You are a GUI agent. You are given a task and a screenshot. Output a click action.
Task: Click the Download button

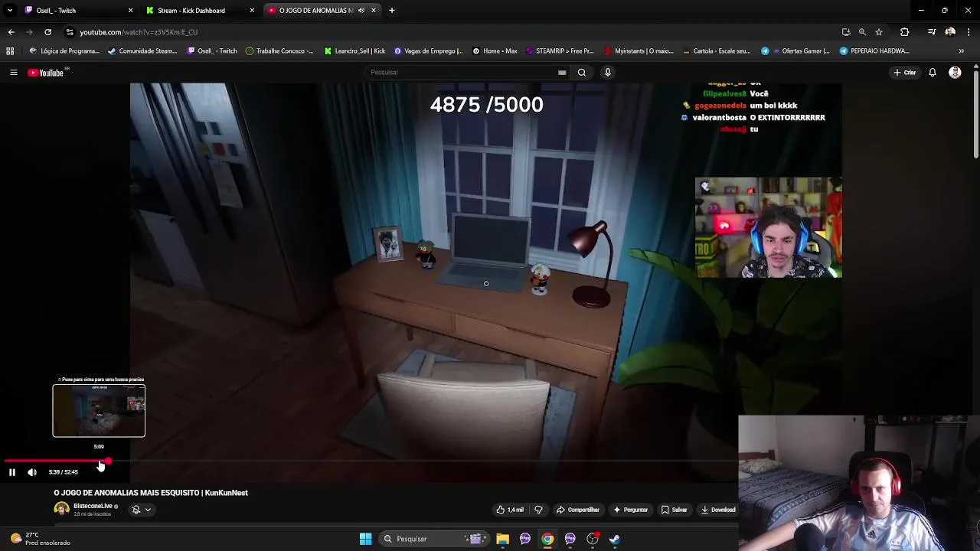click(x=717, y=510)
